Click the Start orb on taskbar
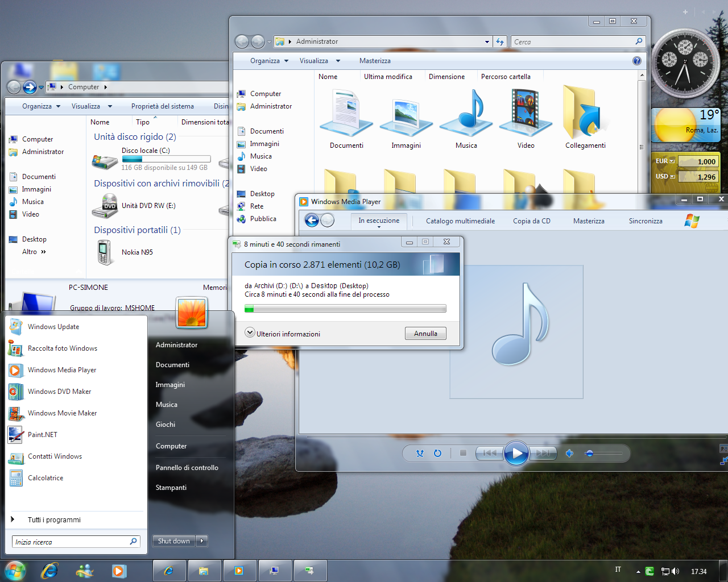Screen dimensions: 728x582 click(15, 571)
